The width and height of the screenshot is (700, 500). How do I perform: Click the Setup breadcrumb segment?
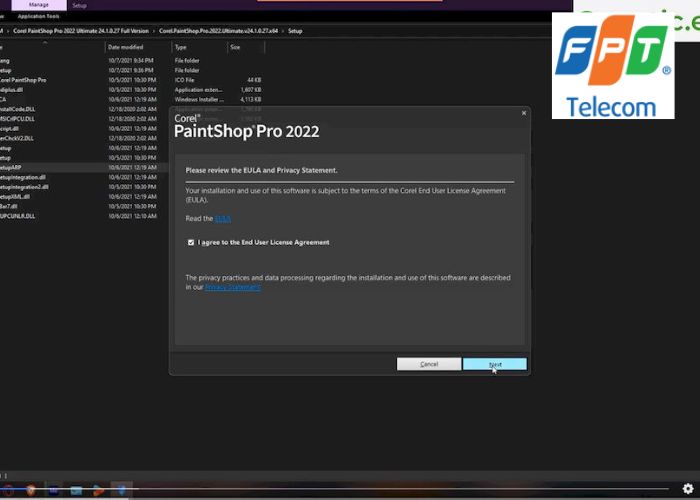(295, 31)
